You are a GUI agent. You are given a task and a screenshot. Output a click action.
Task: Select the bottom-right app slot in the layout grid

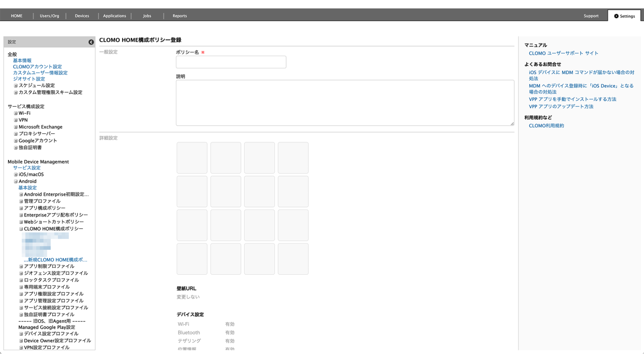click(293, 259)
